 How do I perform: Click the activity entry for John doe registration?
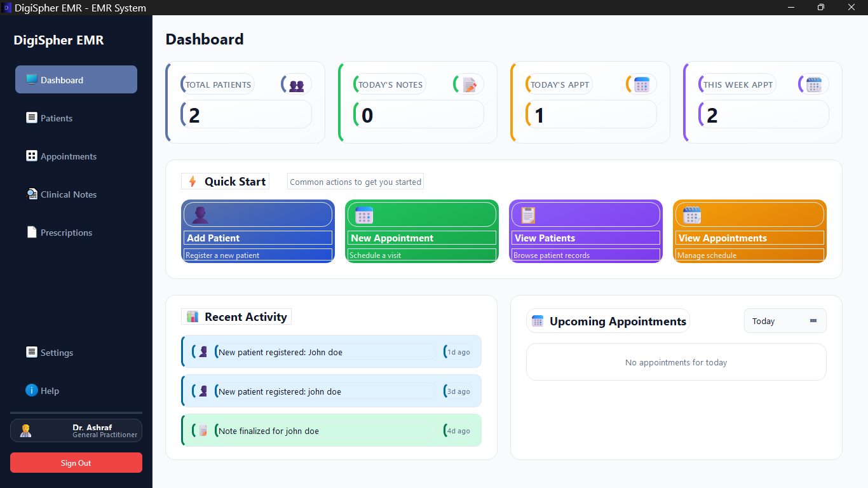click(x=330, y=351)
